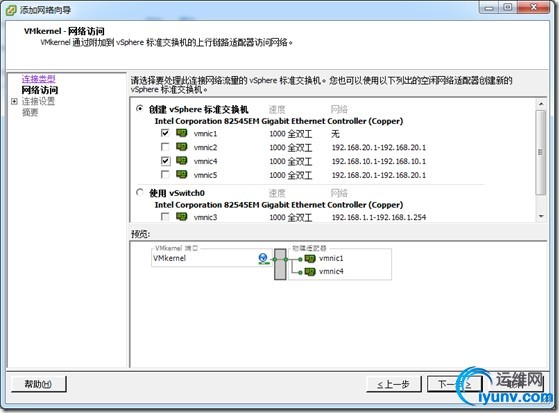Check the vmnic5 checkbox
559x413 pixels.
point(165,174)
